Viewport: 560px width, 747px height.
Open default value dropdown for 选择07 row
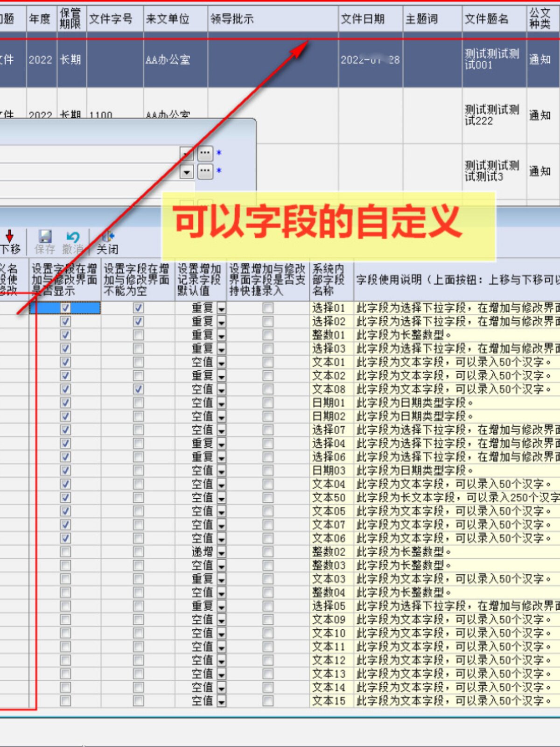tap(221, 430)
